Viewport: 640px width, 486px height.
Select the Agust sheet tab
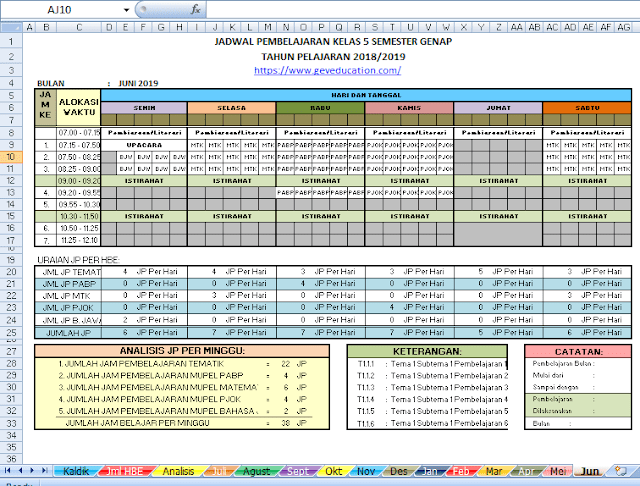(256, 470)
